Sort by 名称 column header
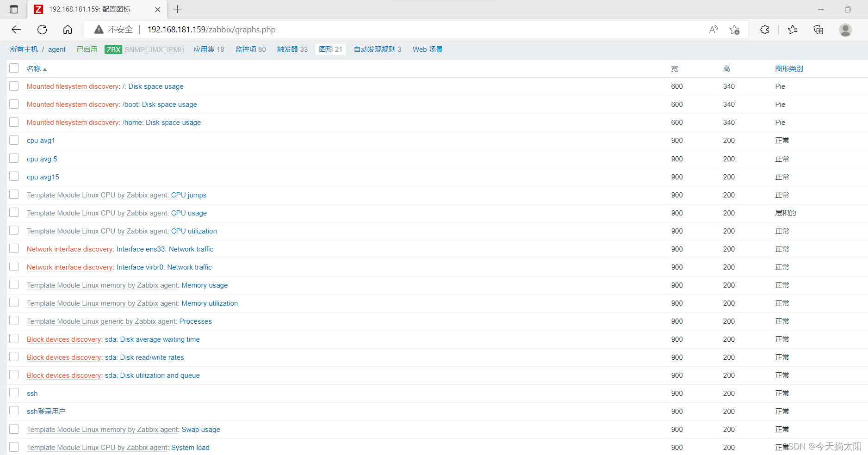868x455 pixels. coord(37,69)
